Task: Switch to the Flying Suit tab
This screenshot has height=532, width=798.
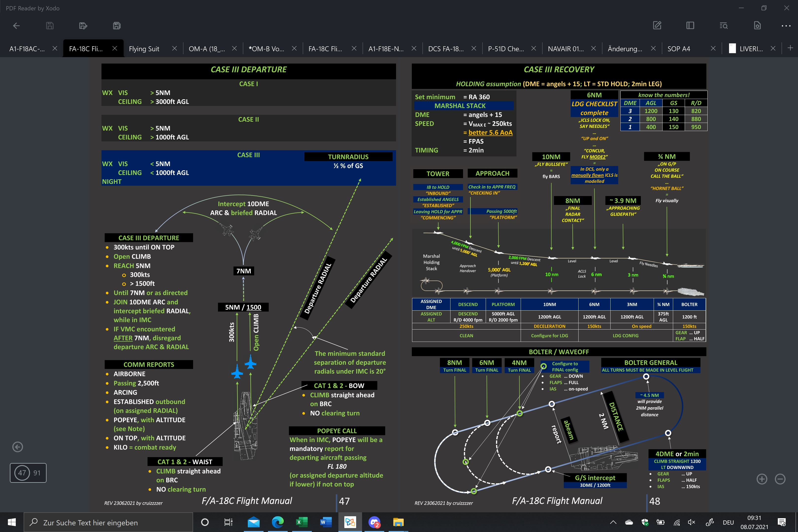Action: click(x=144, y=49)
